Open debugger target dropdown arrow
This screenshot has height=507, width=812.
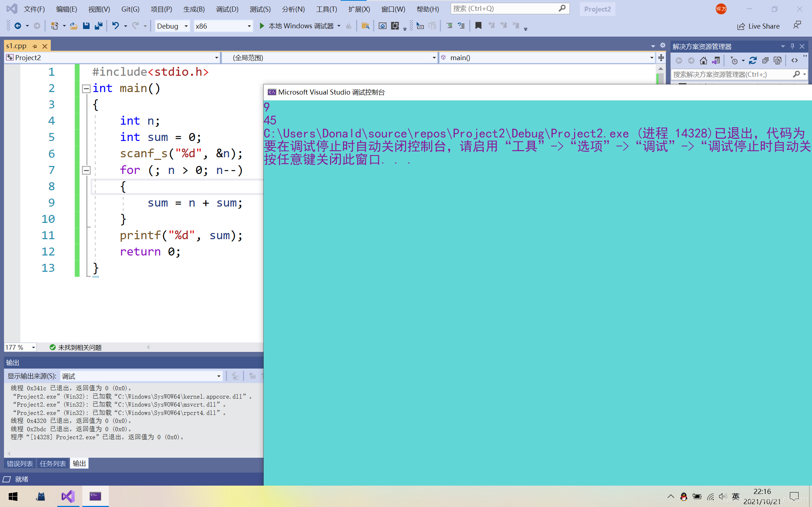coord(339,26)
